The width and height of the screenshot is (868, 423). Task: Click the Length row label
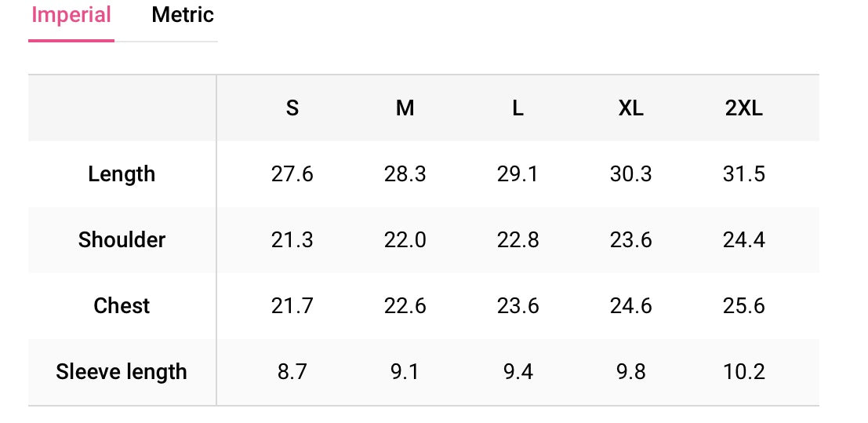122,175
